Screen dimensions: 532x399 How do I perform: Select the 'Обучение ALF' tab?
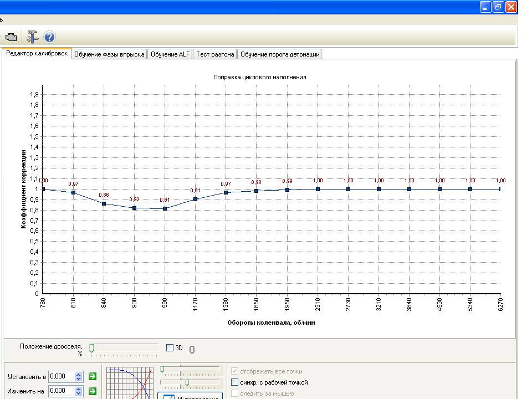tap(170, 54)
